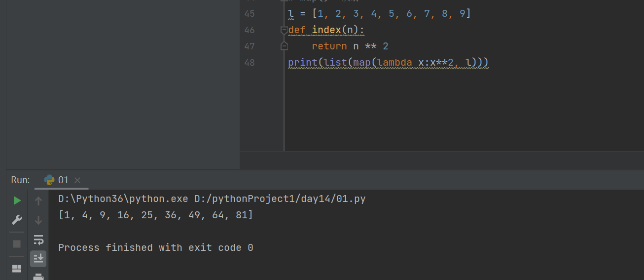Toggle scroll-to-end in Run console
The height and width of the screenshot is (280, 644).
[38, 258]
